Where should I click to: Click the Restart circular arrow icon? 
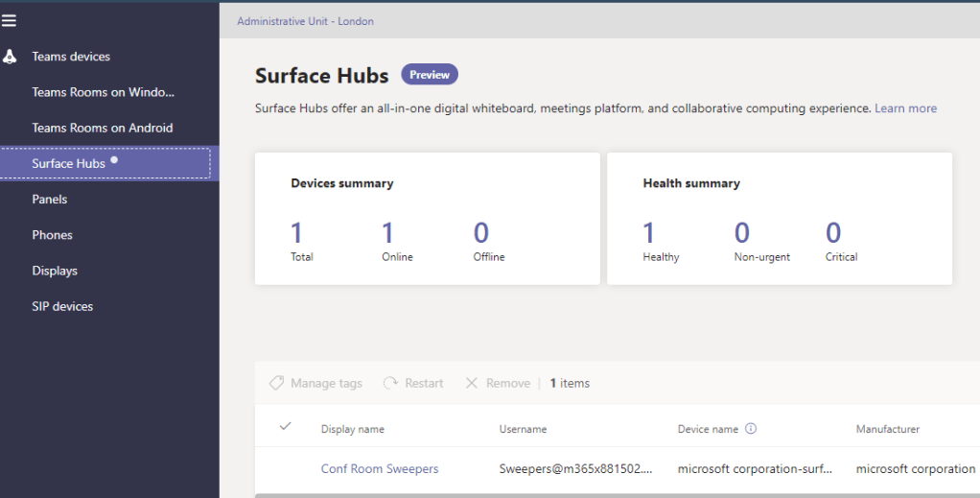[390, 383]
